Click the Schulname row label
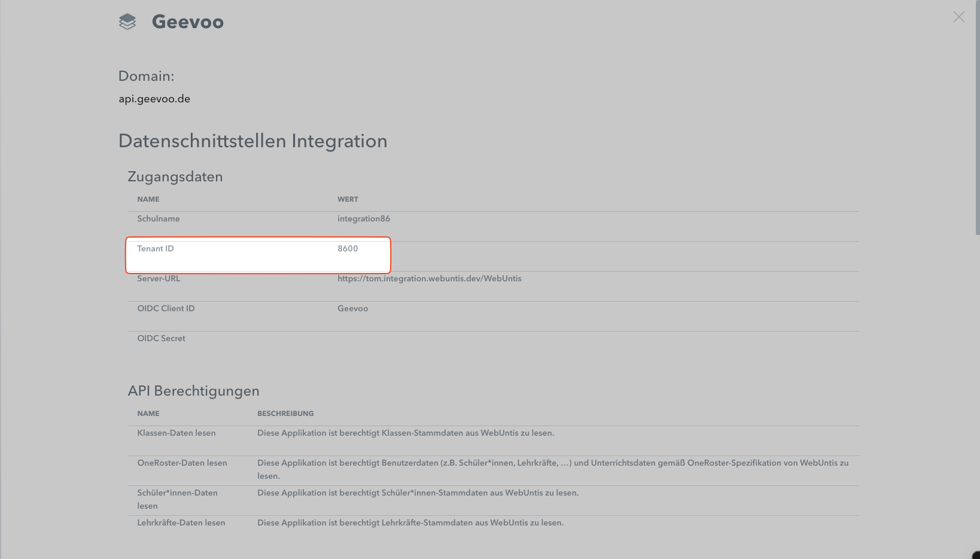This screenshot has width=980, height=559. (x=159, y=218)
